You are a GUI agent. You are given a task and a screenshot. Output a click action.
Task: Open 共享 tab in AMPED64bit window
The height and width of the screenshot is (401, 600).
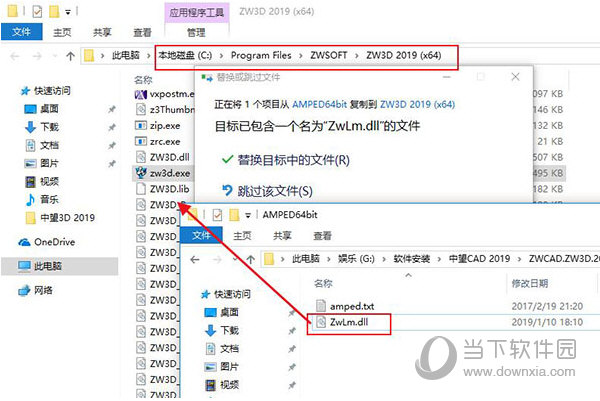tap(282, 236)
